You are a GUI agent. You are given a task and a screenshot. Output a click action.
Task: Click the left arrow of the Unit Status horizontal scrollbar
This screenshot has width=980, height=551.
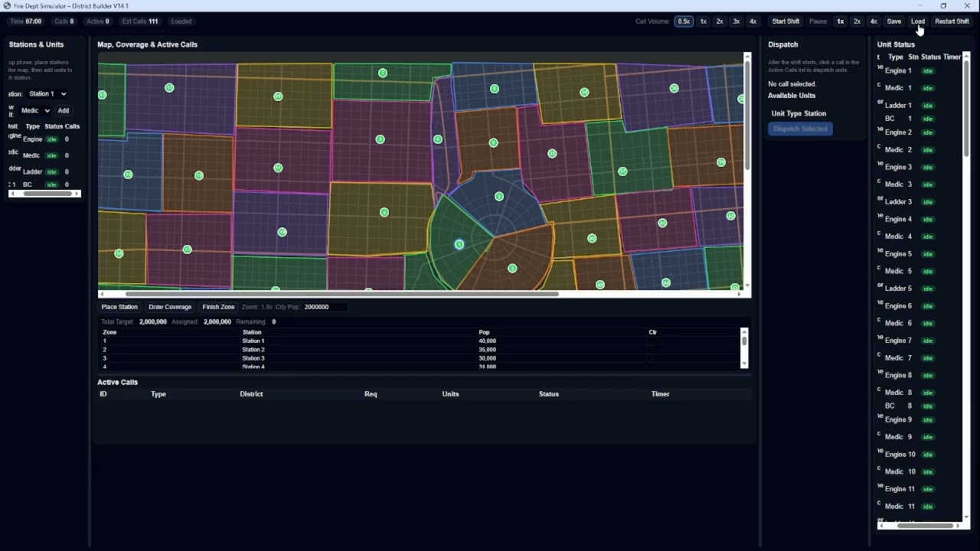pos(881,526)
